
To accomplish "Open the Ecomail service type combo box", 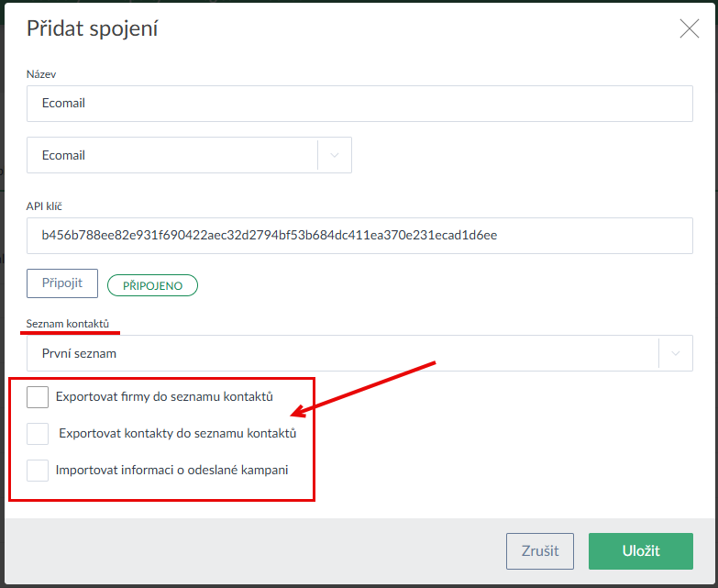I will [x=172, y=156].
